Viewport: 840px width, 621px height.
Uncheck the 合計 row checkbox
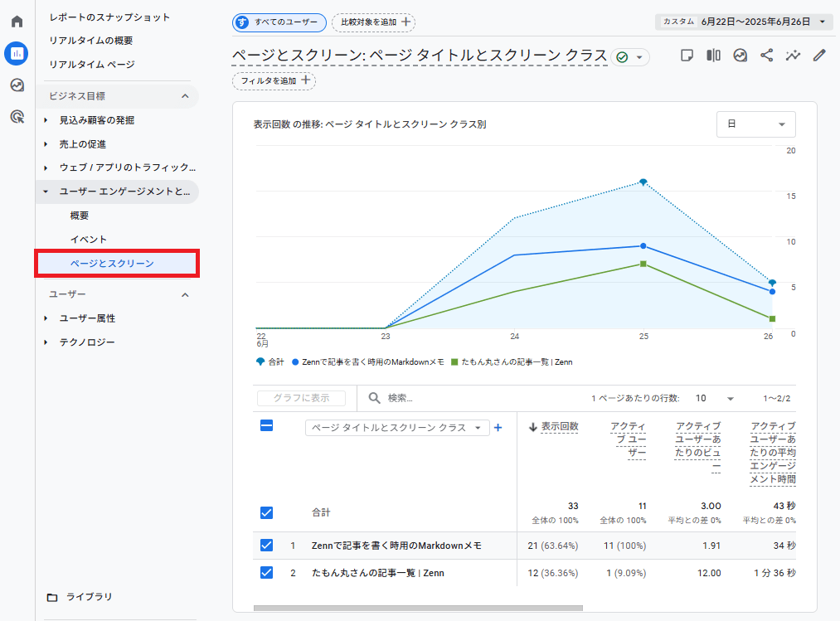[x=266, y=512]
